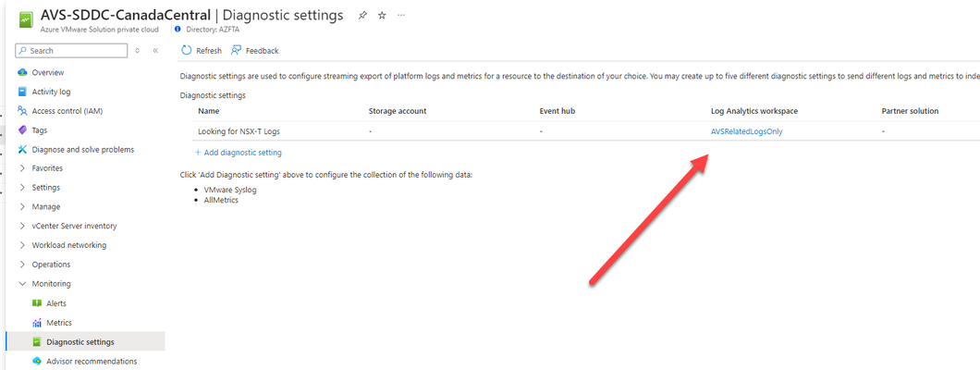Screen dimensions: 980x370
Task: Click the AVS private cloud resource icon
Action: click(x=24, y=20)
